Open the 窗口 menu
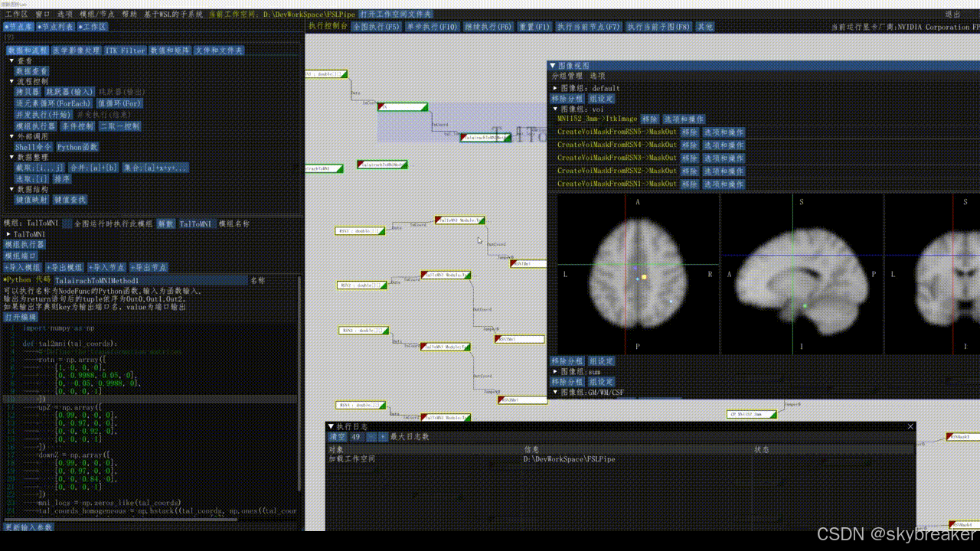 click(x=43, y=15)
